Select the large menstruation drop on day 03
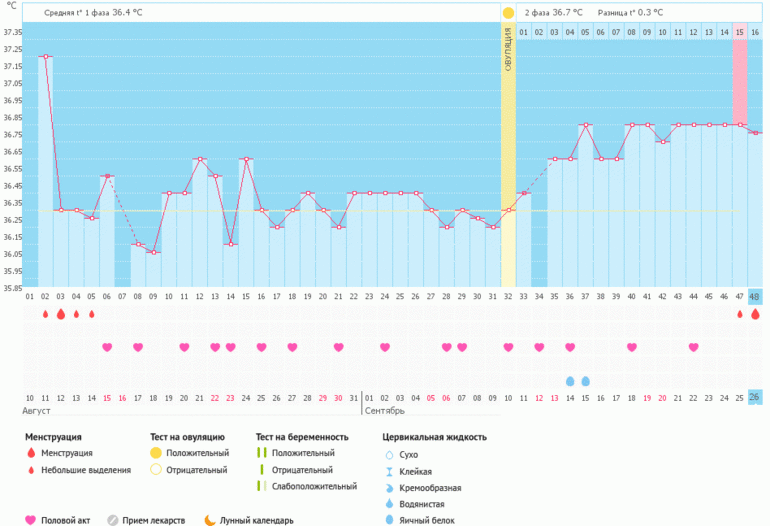The image size is (770, 526). tap(61, 314)
